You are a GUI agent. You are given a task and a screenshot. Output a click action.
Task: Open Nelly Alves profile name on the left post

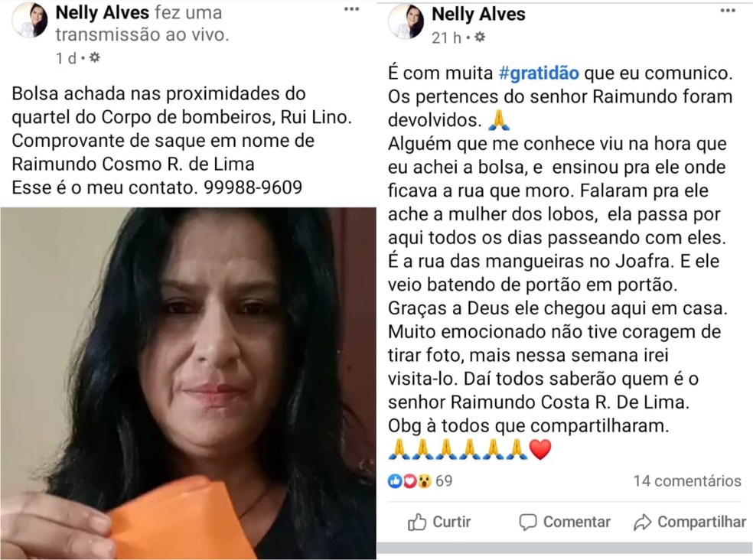click(x=103, y=12)
